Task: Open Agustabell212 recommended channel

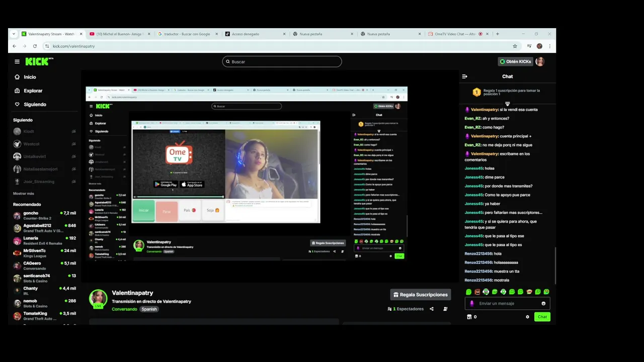Action: click(x=44, y=228)
